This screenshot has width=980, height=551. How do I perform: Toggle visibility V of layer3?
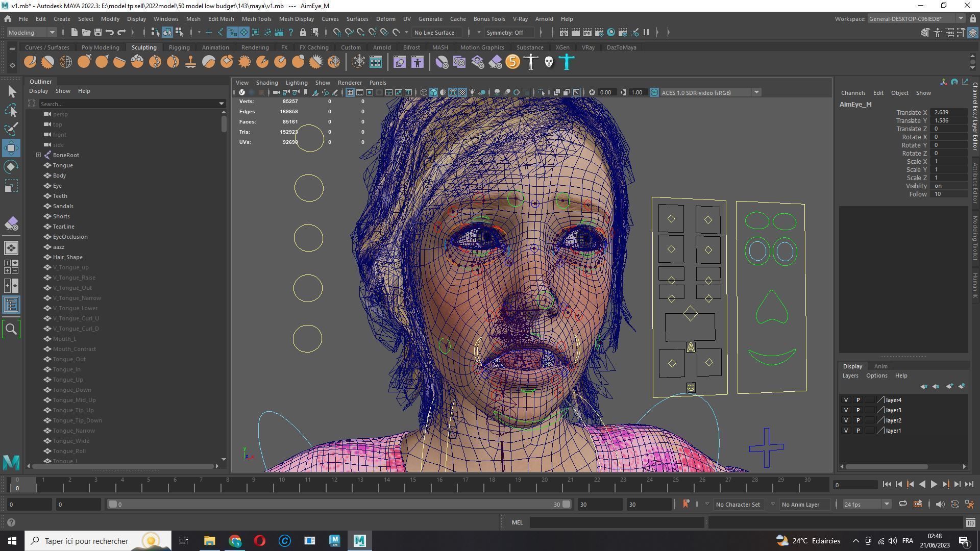click(x=846, y=410)
